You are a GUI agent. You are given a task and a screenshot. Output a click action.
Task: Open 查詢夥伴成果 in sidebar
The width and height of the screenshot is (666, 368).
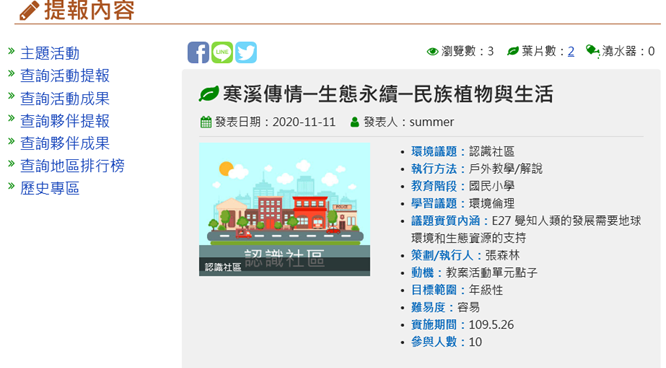point(65,143)
